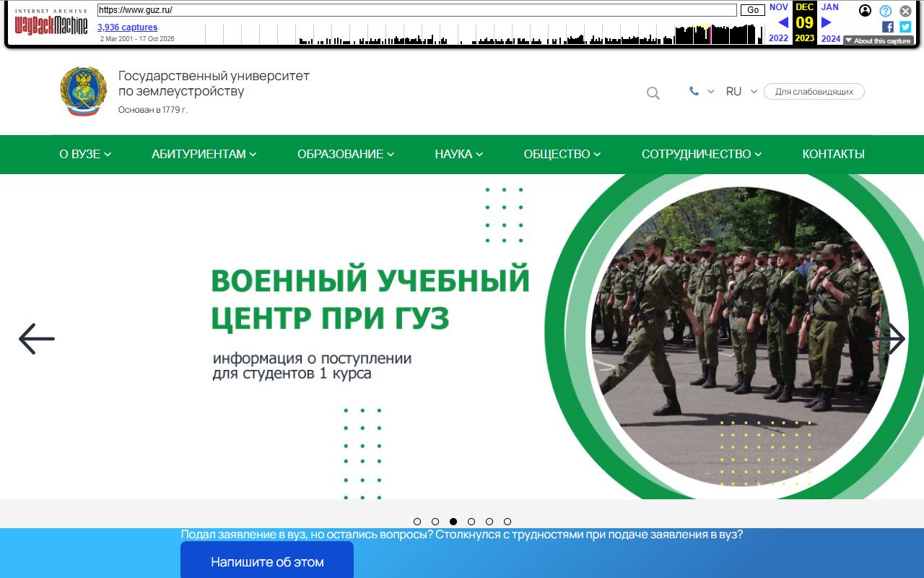This screenshot has height=578, width=924.
Task: Go to next slide arrow
Action: (887, 338)
